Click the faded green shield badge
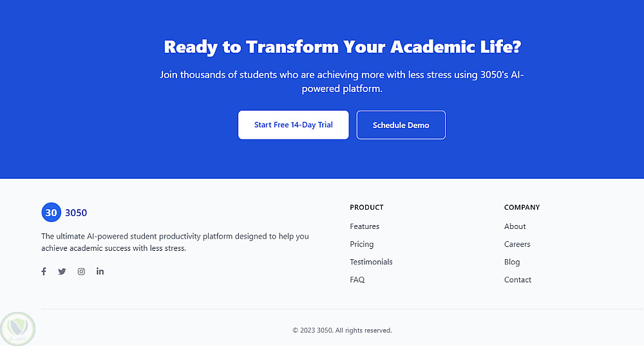The height and width of the screenshot is (346, 644). click(17, 329)
